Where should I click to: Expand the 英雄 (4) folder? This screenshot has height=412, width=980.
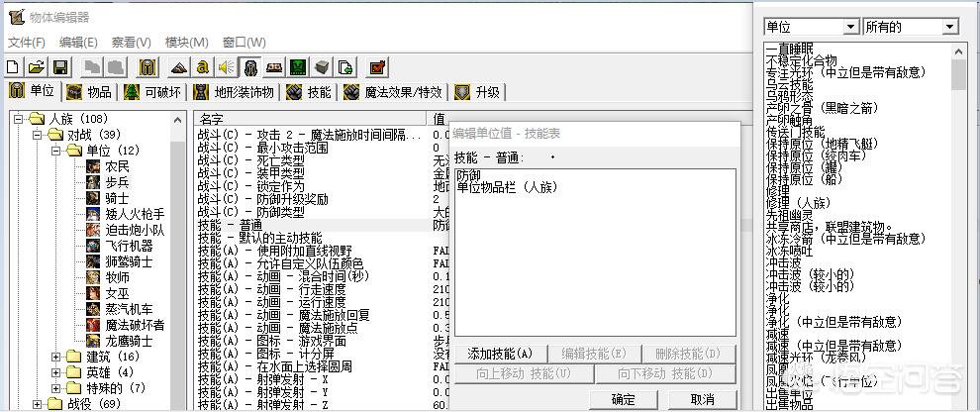tap(56, 372)
